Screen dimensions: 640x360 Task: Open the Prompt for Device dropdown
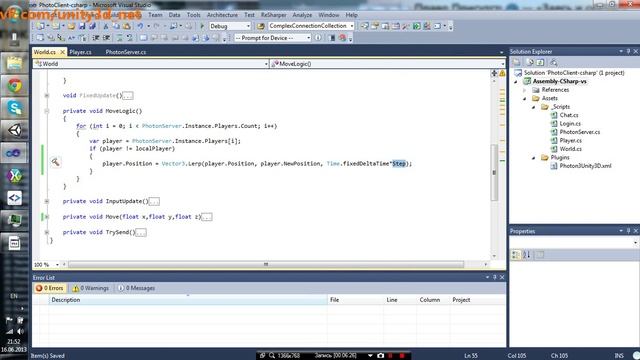pyautogui.click(x=309, y=38)
